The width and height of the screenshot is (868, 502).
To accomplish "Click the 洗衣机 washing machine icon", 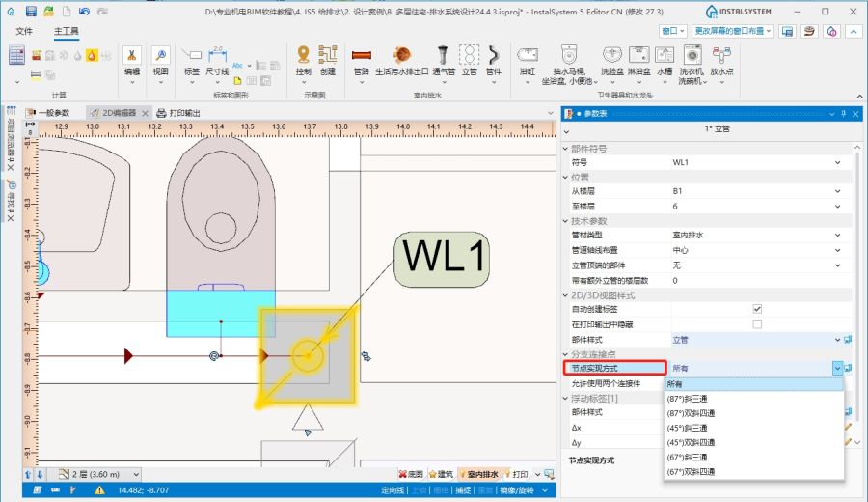I will tap(691, 58).
